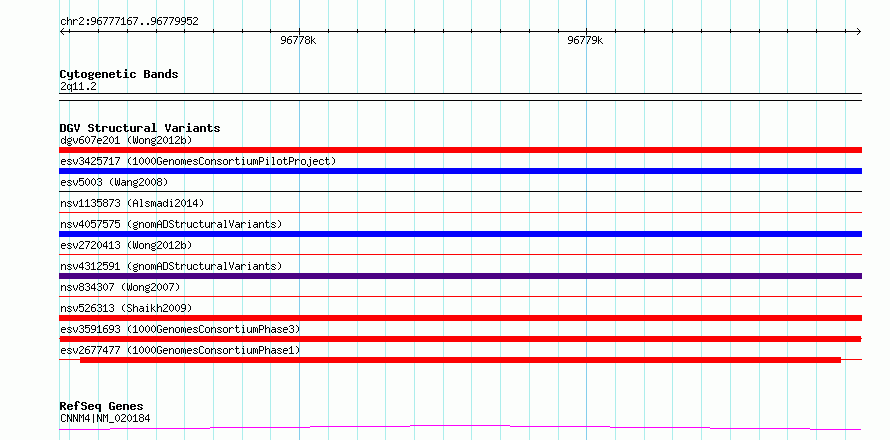
Task: Click the Cytogenetic Bands track heading
Action: click(x=119, y=74)
